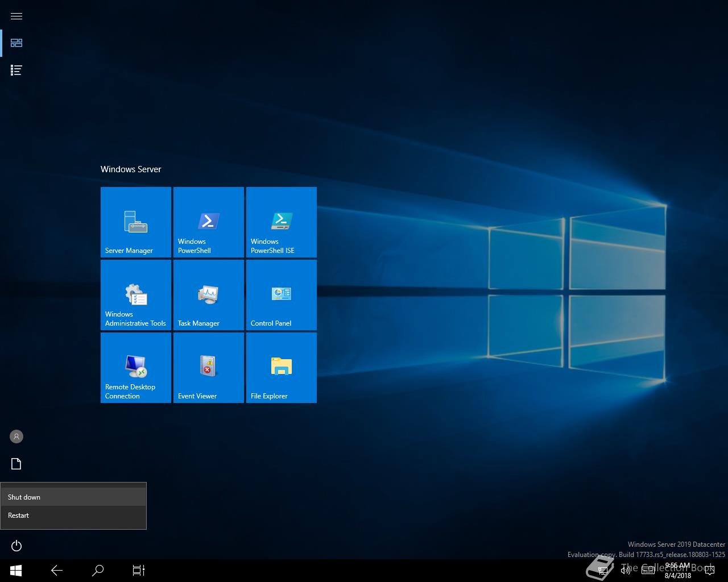Image resolution: width=728 pixels, height=582 pixels.
Task: Click the volume speaker tray icon
Action: coord(626,570)
